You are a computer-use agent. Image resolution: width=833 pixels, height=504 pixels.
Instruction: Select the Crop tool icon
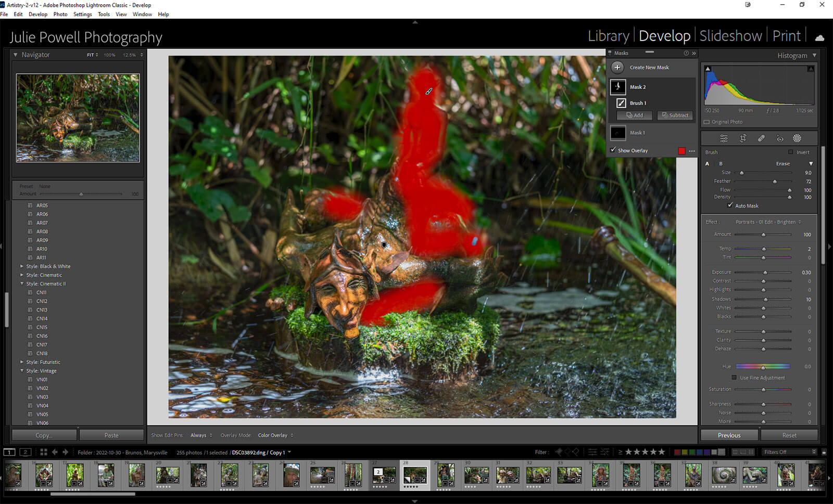(x=743, y=138)
